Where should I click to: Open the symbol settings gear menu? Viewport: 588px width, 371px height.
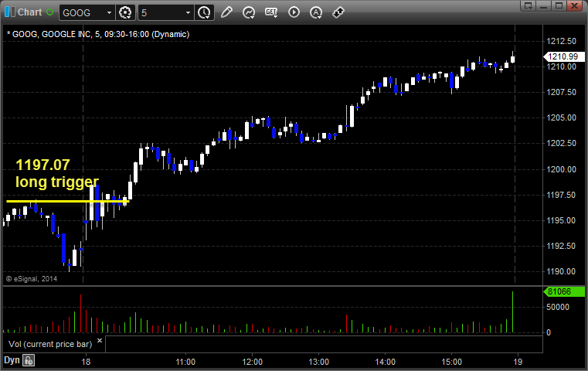pyautogui.click(x=125, y=13)
